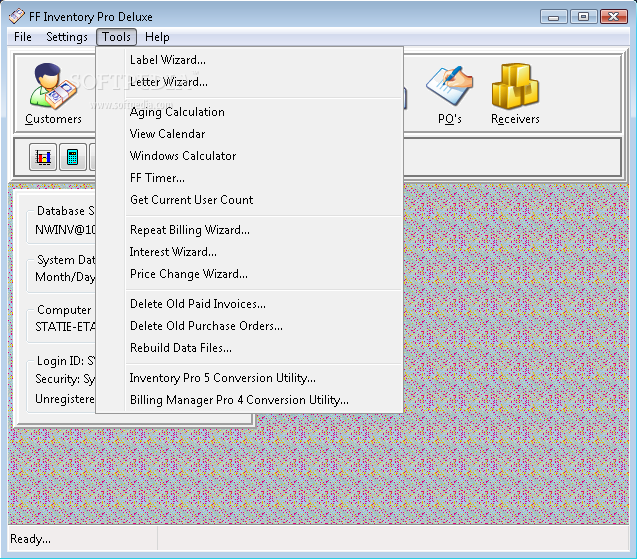Click the FF Inventory Pro Deluxe window title
The width and height of the screenshot is (637, 559).
(x=91, y=17)
